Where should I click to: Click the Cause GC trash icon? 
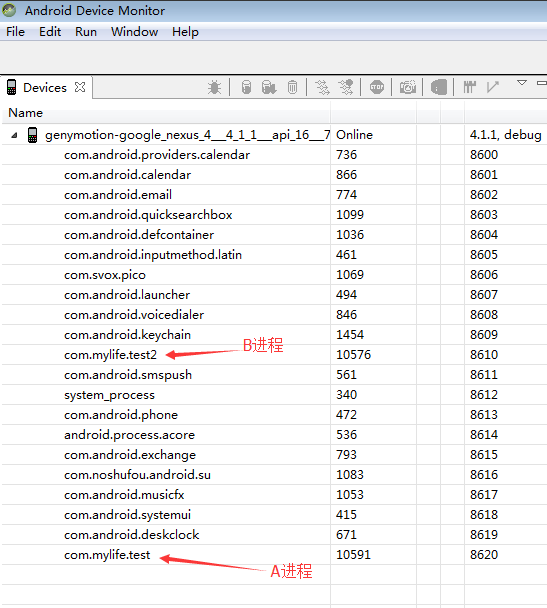(292, 87)
